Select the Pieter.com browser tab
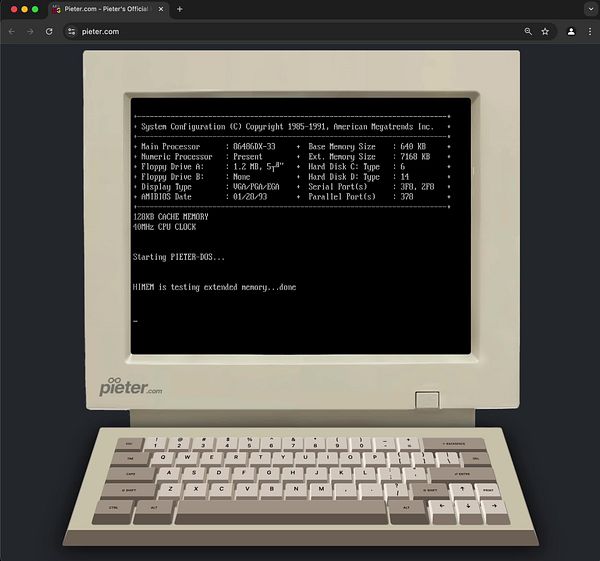 [x=109, y=9]
